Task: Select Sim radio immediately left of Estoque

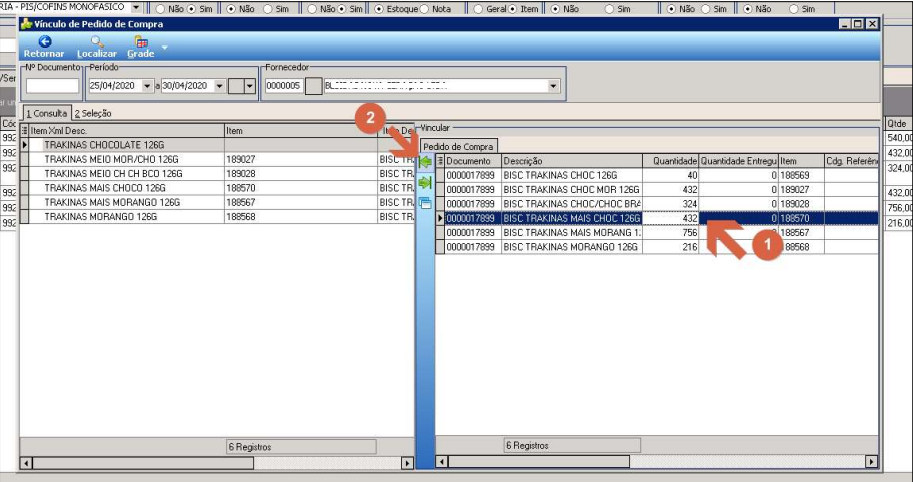Action: click(342, 9)
